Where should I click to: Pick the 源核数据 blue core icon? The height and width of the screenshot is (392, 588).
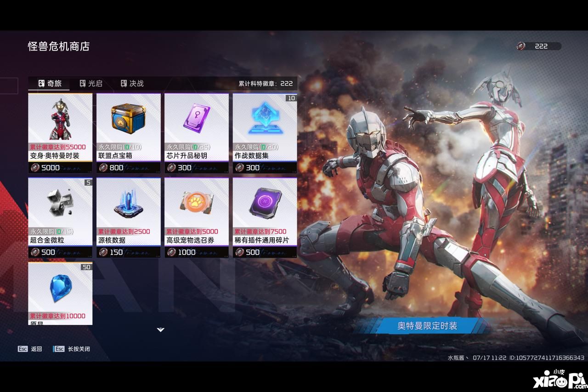pos(128,204)
